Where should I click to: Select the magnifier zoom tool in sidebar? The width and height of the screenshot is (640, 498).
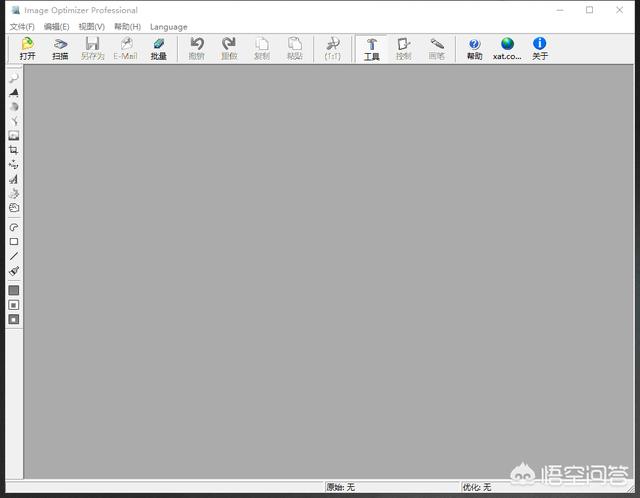pos(14,78)
